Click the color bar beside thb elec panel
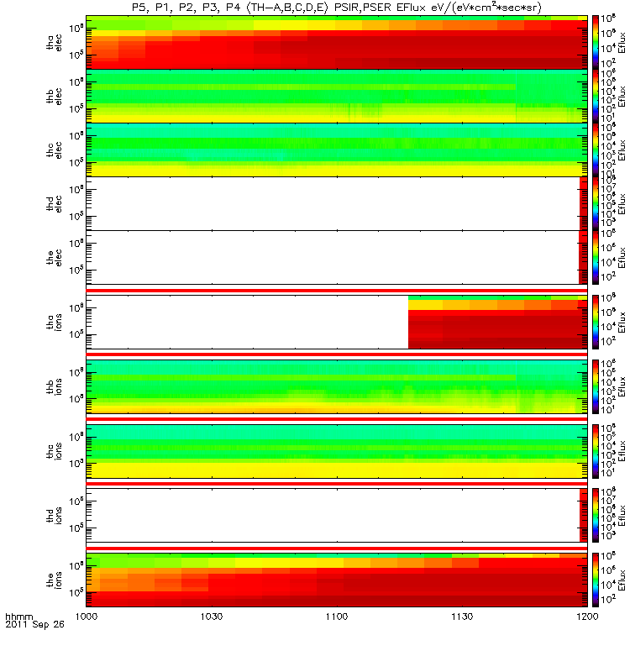 click(x=596, y=96)
